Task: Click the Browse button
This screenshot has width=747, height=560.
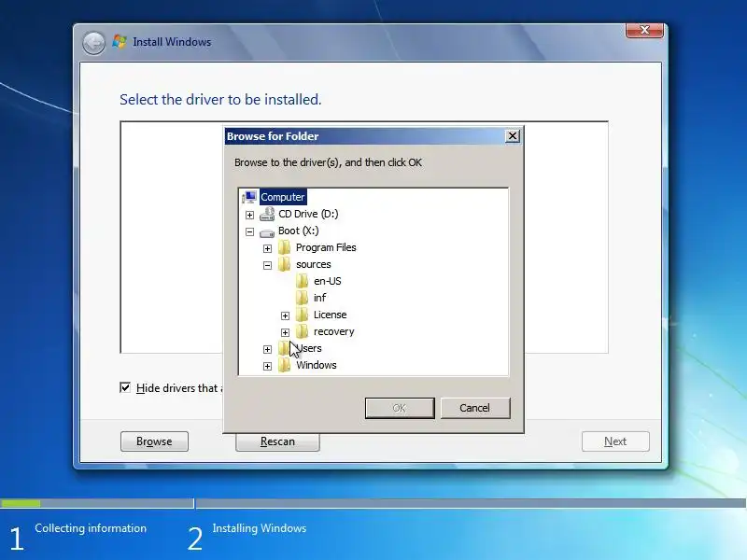Action: [x=154, y=441]
